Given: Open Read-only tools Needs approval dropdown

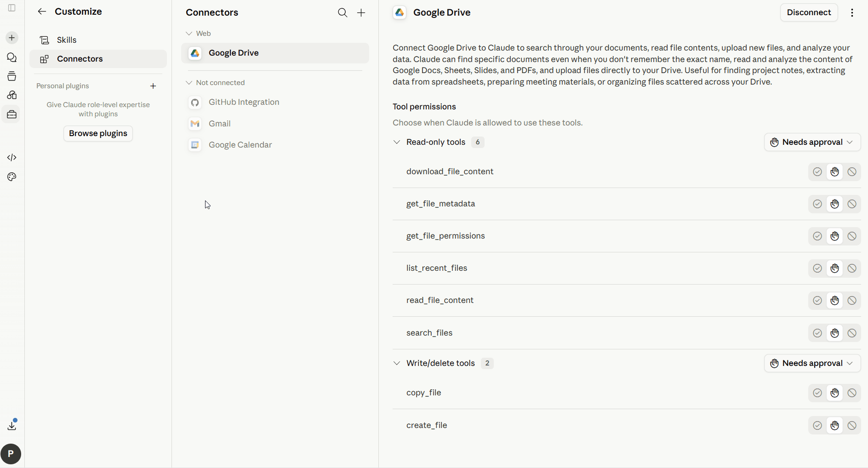Looking at the screenshot, I should click(x=812, y=142).
